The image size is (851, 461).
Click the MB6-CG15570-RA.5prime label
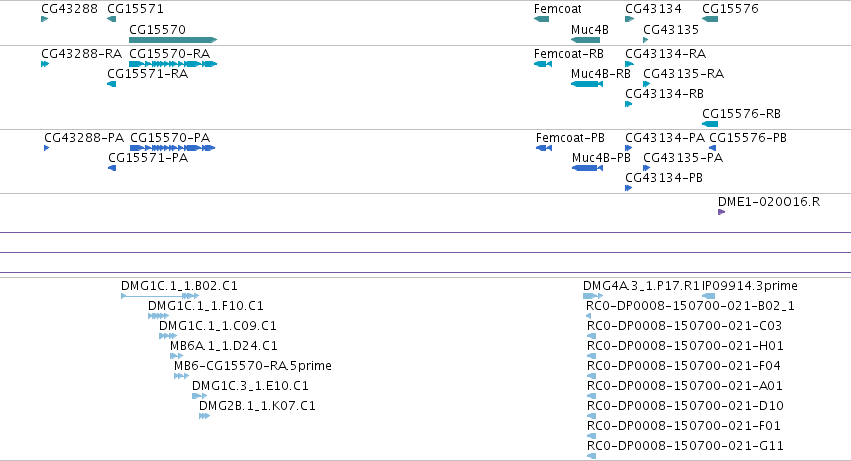pos(252,365)
